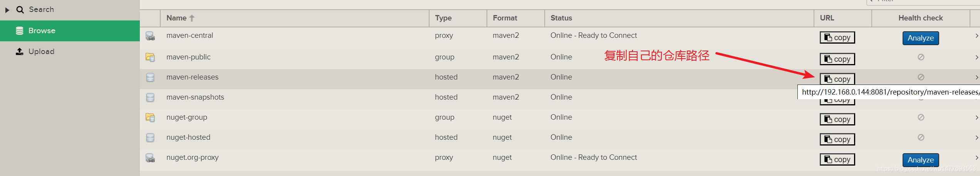Sort by the Name column header

[295, 18]
